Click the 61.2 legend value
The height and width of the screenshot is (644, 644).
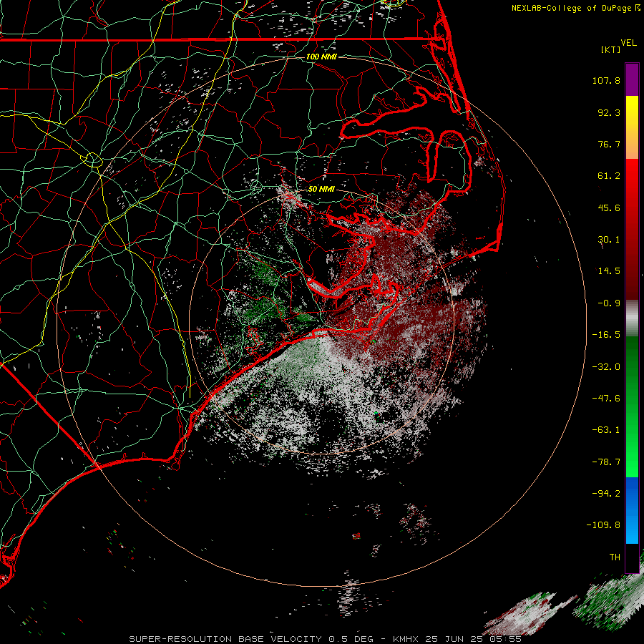tap(609, 176)
